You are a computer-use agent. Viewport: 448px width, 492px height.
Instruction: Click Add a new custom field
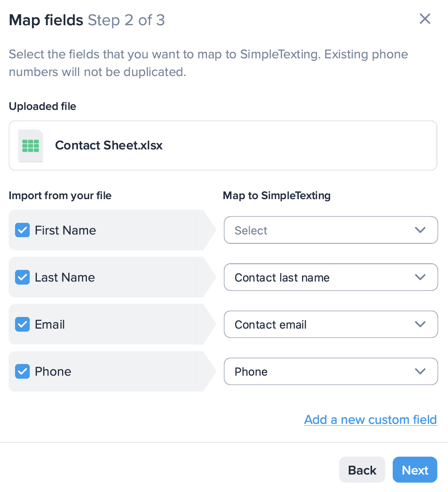tap(370, 419)
